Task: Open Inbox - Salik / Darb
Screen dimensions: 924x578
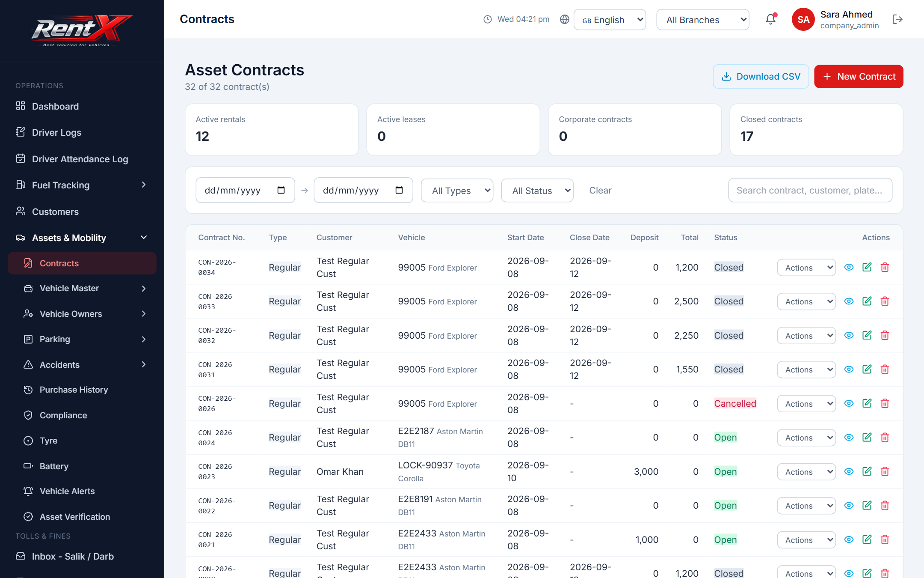Action: pos(82,556)
